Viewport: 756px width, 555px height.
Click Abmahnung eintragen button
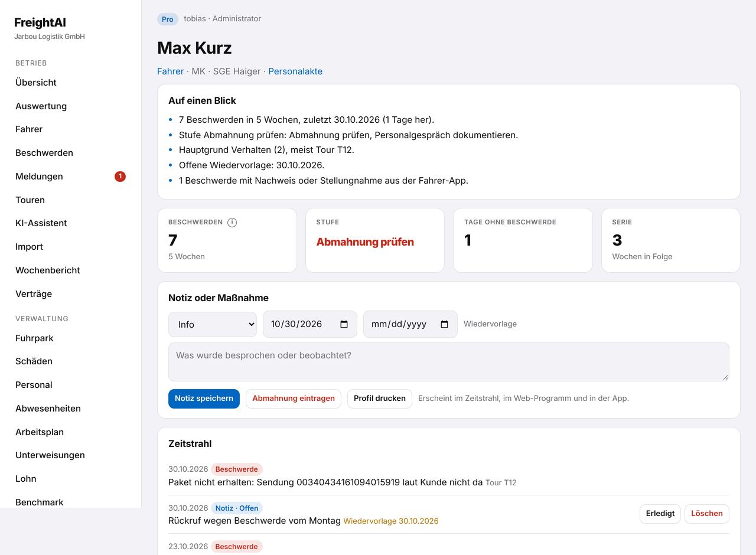[294, 399]
